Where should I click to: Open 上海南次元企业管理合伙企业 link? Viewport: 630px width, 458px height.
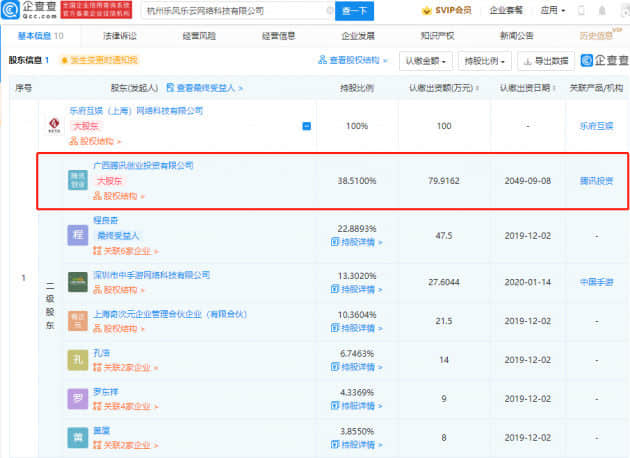click(x=170, y=314)
